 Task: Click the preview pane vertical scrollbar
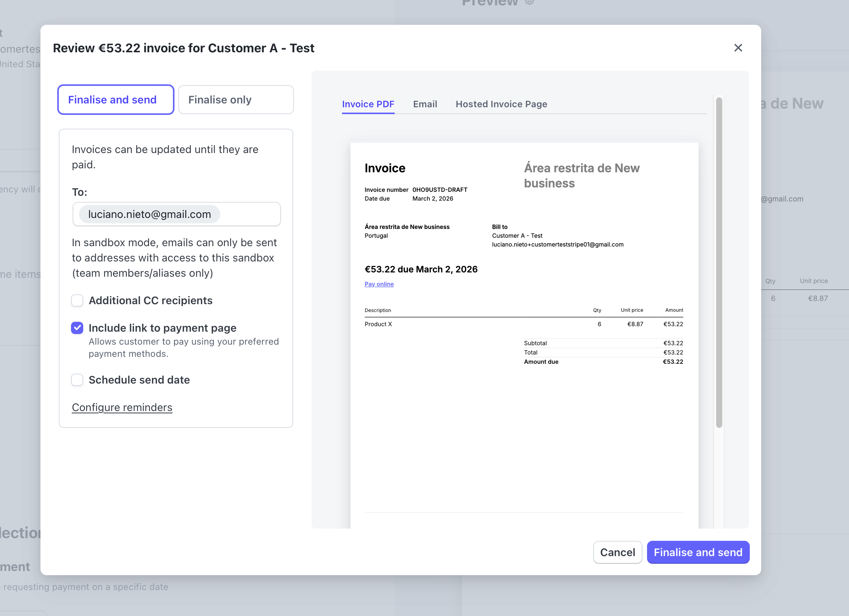(719, 263)
